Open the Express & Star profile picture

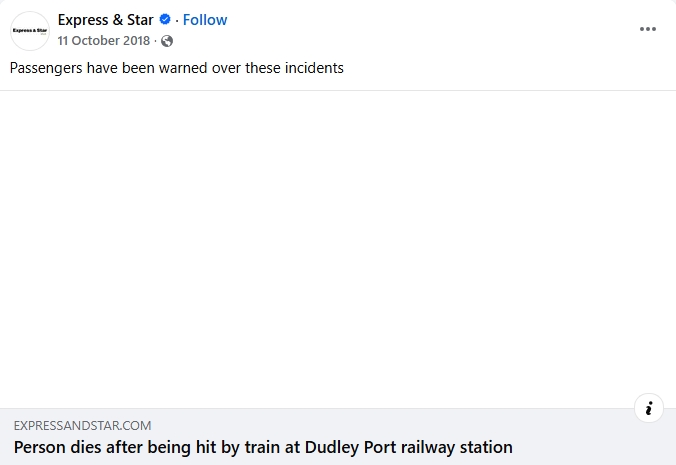(x=30, y=30)
